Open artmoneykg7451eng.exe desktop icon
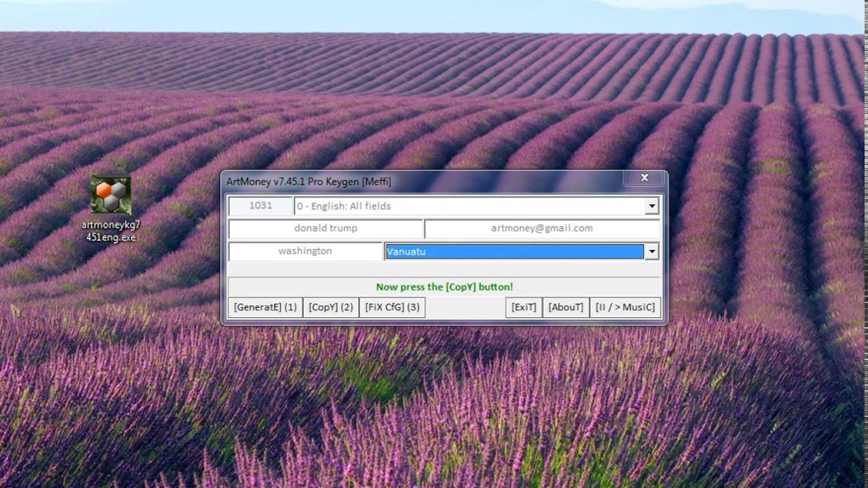868x488 pixels. [x=111, y=209]
